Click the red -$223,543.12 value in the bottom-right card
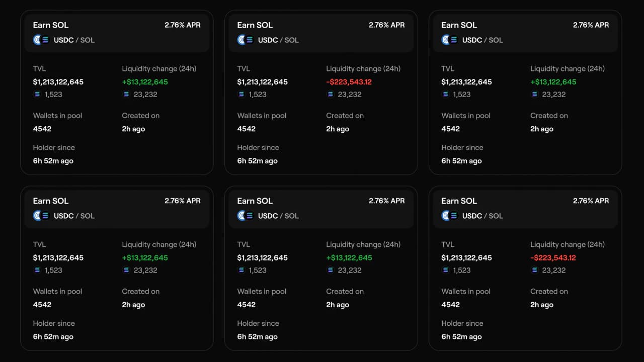Image resolution: width=644 pixels, height=362 pixels. pos(553,258)
